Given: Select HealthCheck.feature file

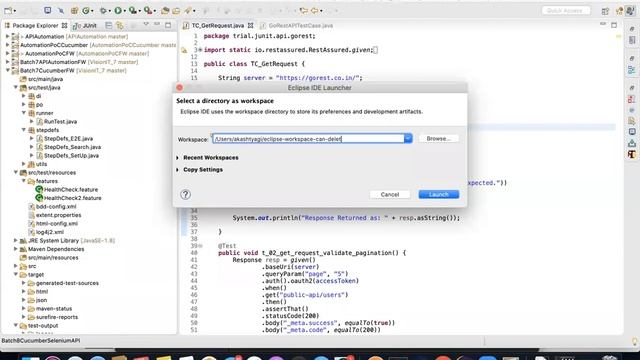Looking at the screenshot, I should click(71, 189).
